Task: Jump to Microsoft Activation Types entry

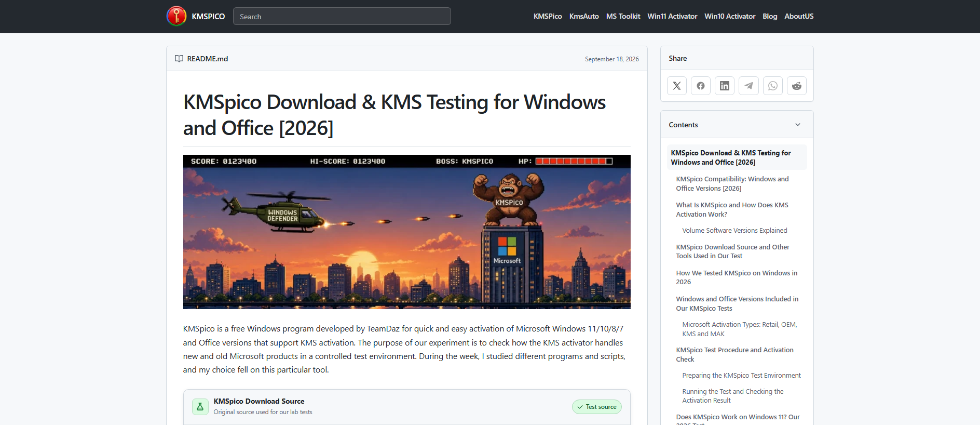Action: [739, 329]
